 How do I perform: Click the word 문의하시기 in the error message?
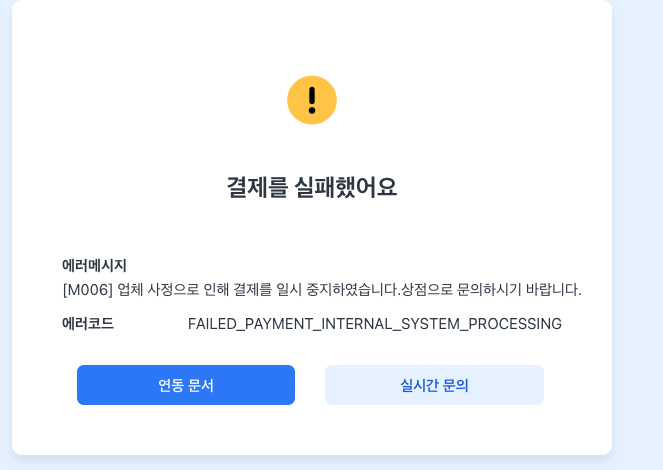coord(489,290)
